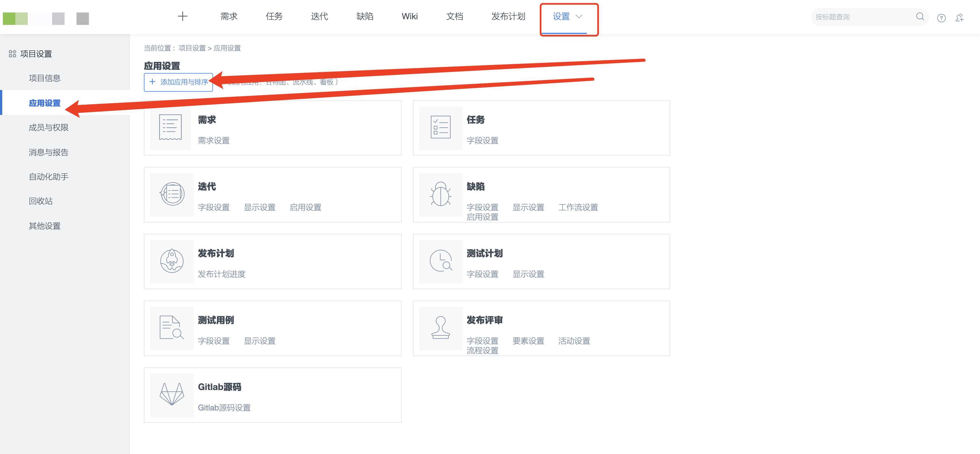
Task: Open 自动化助手 in sidebar
Action: pos(49,176)
